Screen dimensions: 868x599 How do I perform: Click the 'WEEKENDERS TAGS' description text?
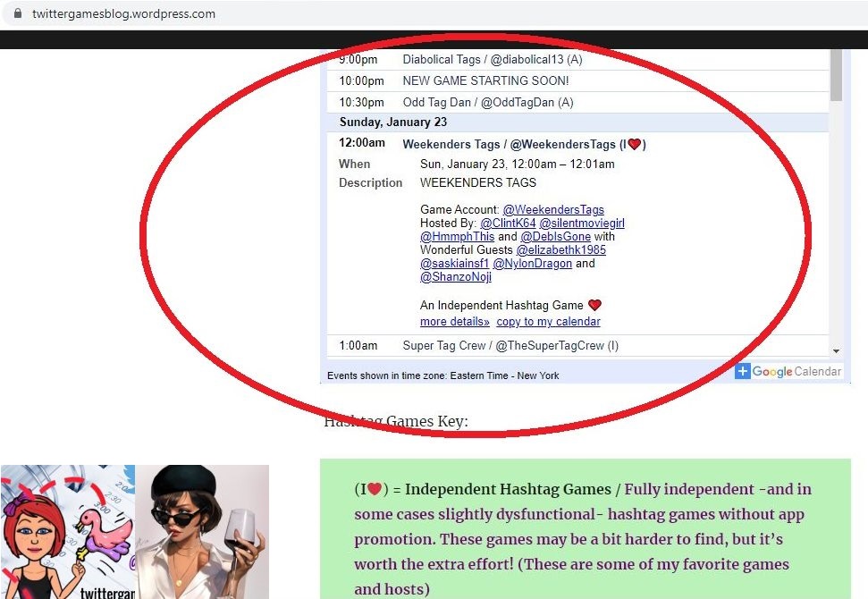point(477,182)
